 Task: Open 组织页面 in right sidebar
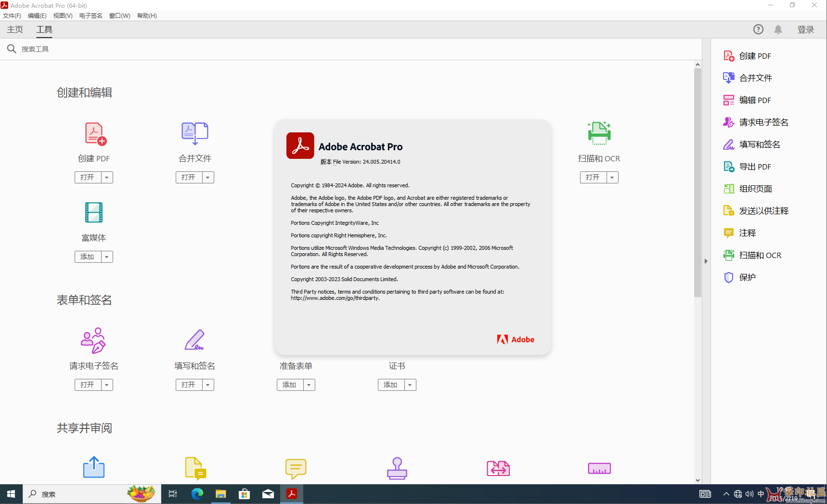(x=748, y=189)
